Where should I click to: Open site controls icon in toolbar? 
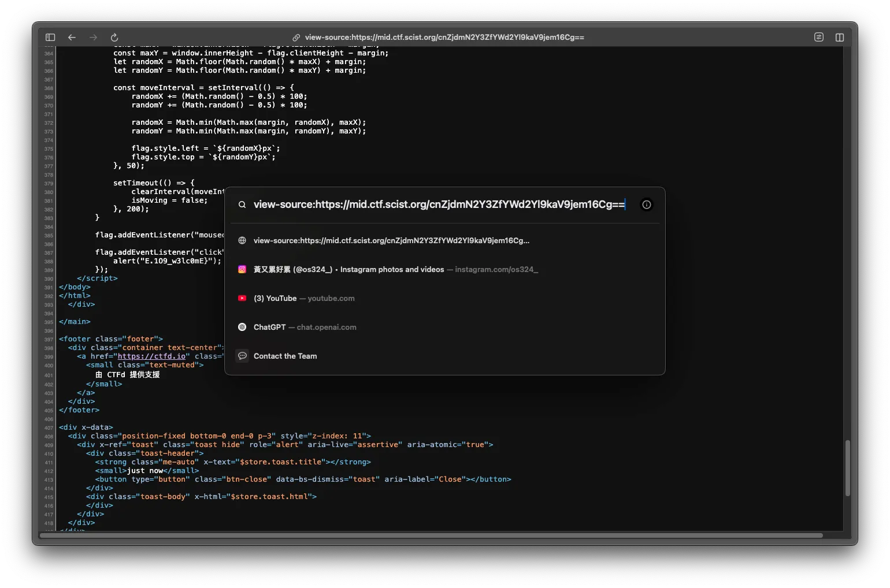point(818,38)
